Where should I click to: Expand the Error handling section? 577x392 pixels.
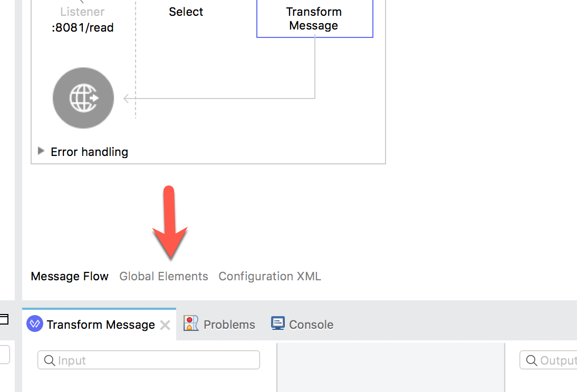click(x=41, y=152)
